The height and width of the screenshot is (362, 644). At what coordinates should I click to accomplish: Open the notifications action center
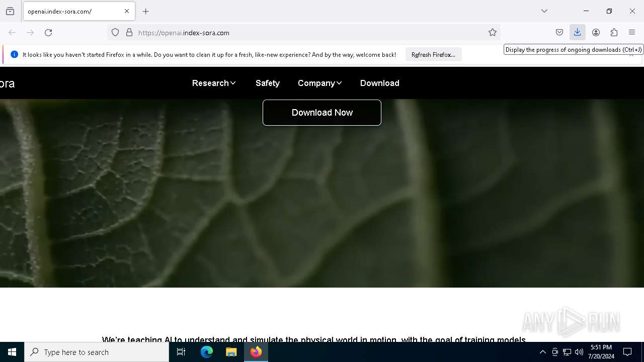click(627, 352)
